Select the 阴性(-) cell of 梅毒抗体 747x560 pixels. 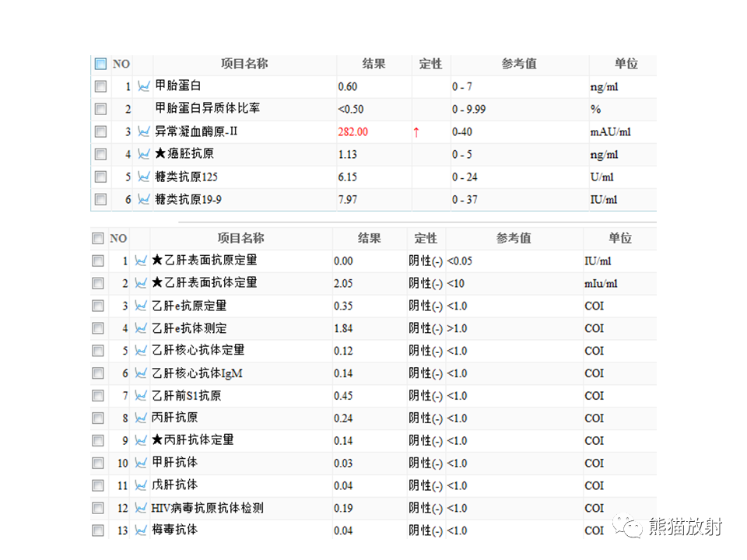(426, 530)
